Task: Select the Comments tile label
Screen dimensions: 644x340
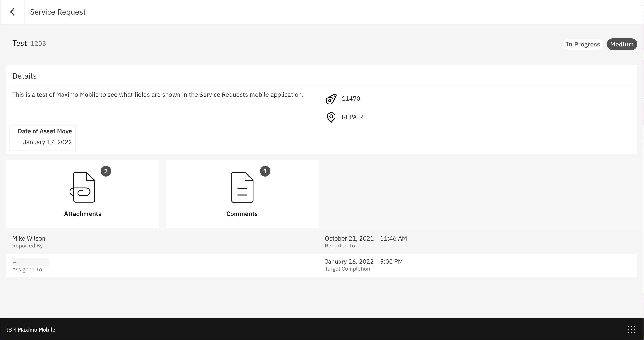Action: pyautogui.click(x=242, y=214)
